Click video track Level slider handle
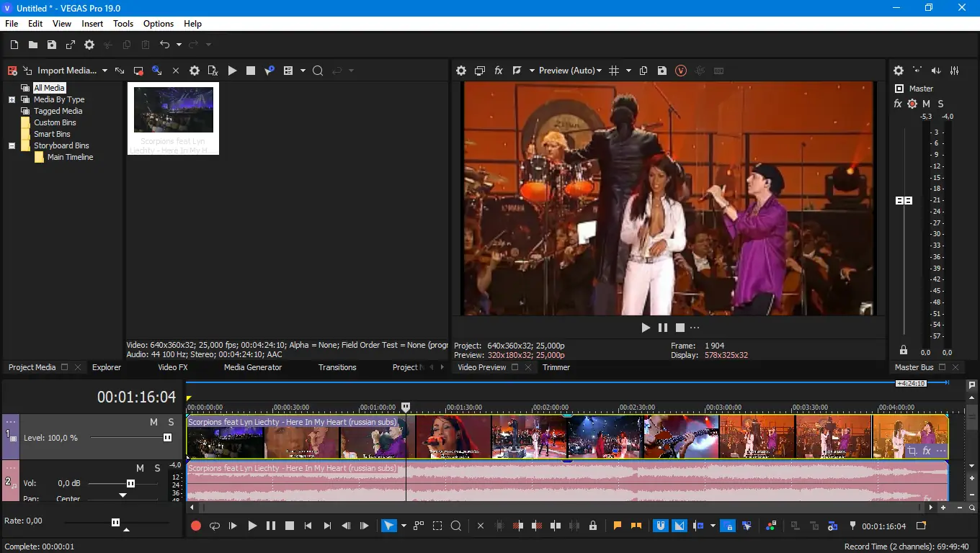This screenshot has width=980, height=553. pos(168,438)
